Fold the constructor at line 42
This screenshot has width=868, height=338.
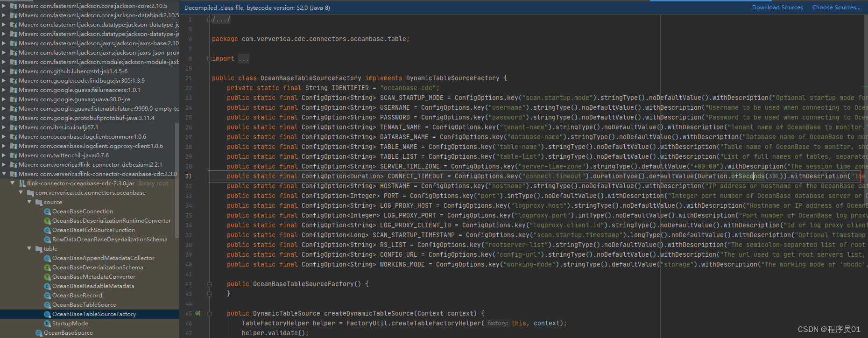tap(210, 284)
